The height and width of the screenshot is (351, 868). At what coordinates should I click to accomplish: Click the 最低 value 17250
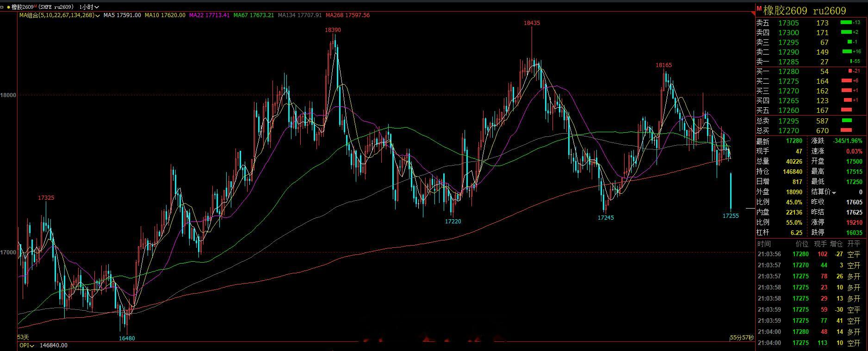pos(854,182)
